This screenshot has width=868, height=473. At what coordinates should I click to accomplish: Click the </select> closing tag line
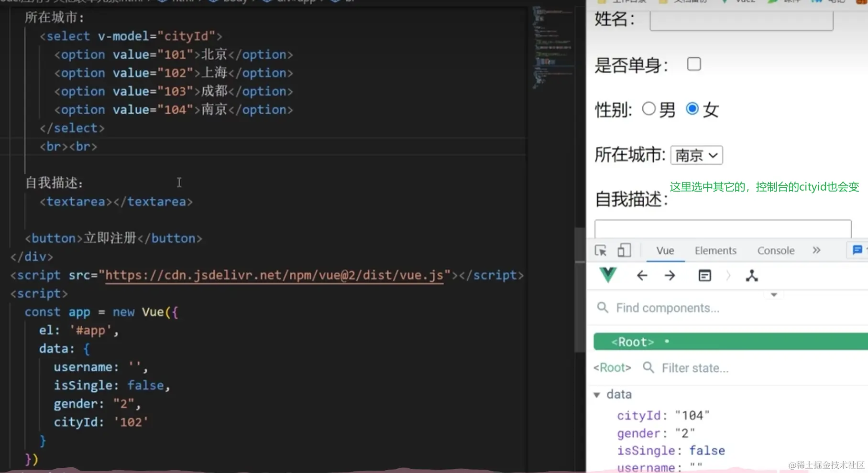coord(72,128)
